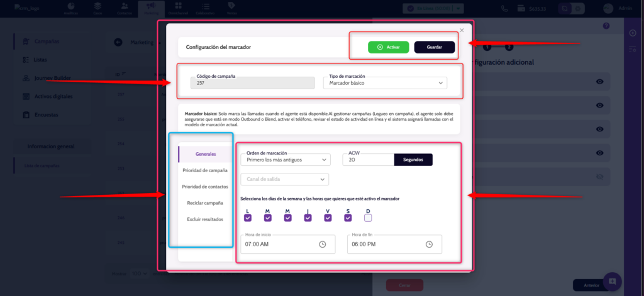The height and width of the screenshot is (296, 644).
Task: Click the ACW seconds input field
Action: pyautogui.click(x=368, y=160)
